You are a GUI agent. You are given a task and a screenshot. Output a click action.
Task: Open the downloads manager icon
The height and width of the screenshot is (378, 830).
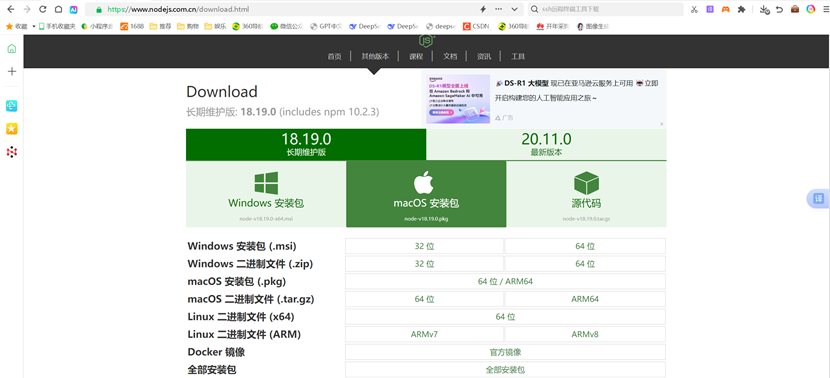[764, 9]
